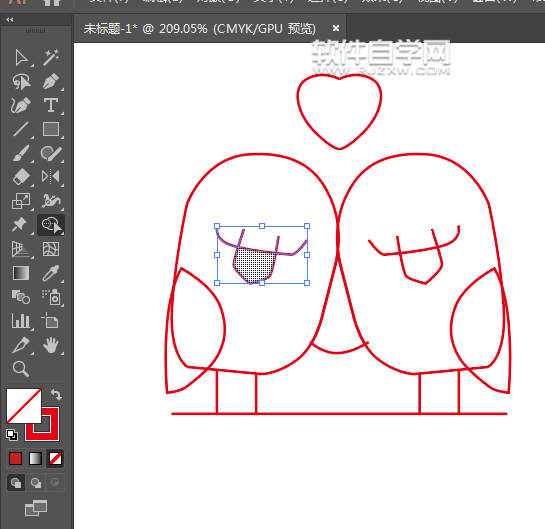Screen dimensions: 545x529
Task: Select the Eraser tool
Action: [x=21, y=177]
